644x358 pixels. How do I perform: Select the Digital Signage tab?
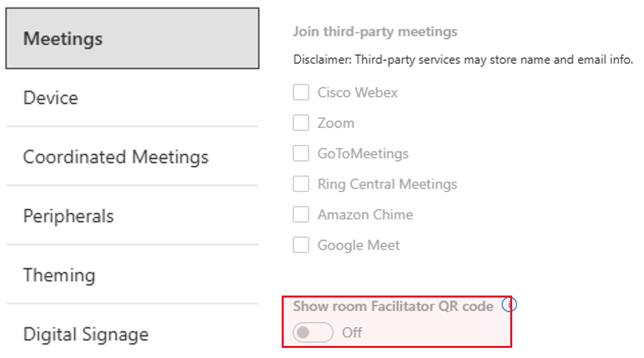(132, 334)
